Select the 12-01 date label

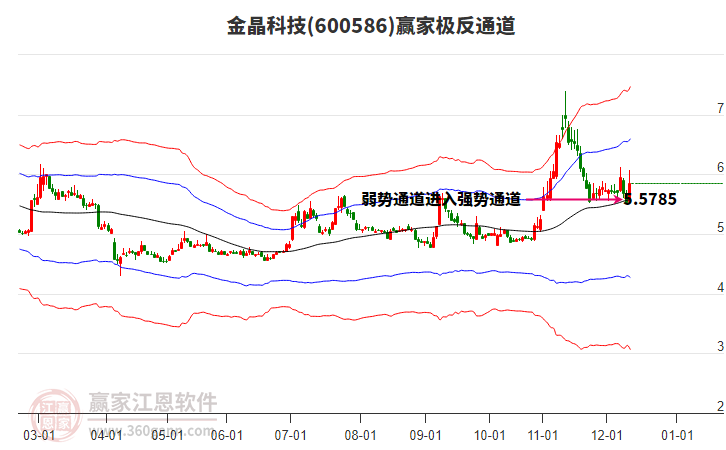click(607, 435)
